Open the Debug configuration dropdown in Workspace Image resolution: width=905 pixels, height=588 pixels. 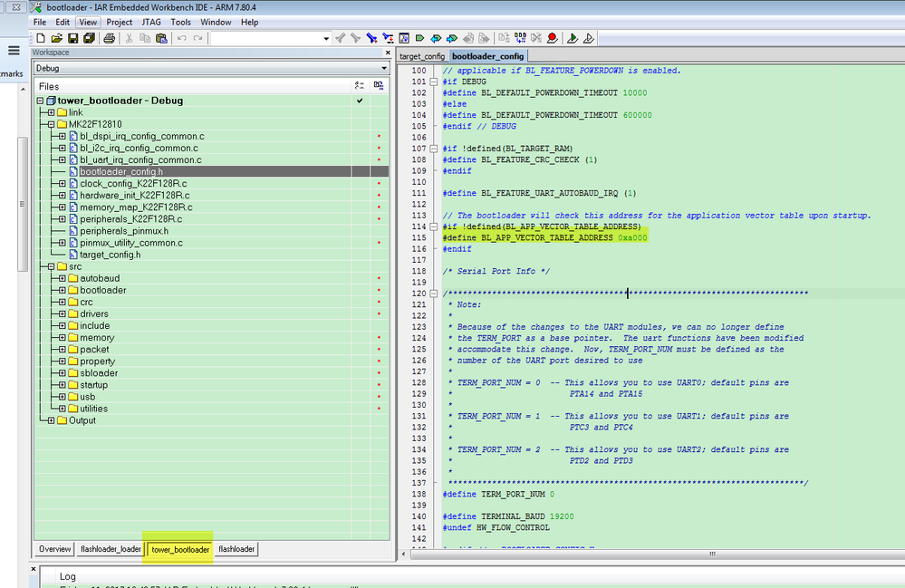(x=383, y=68)
